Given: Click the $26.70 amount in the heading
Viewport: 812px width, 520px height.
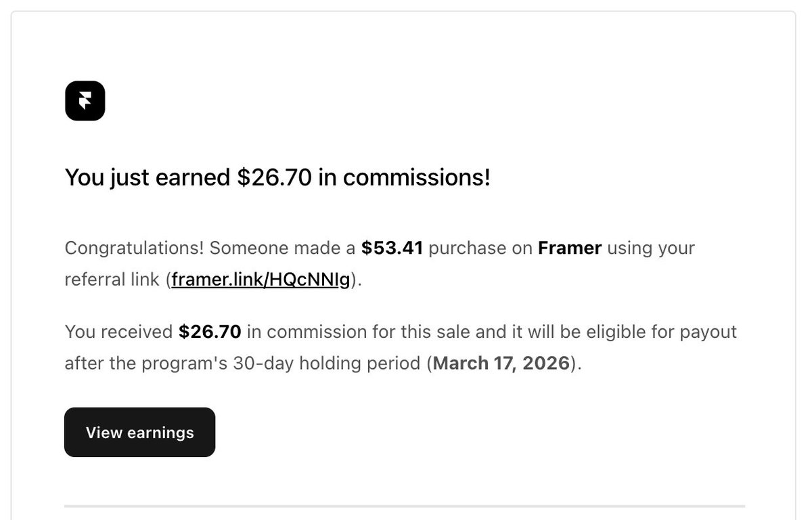Looking at the screenshot, I should [274, 178].
